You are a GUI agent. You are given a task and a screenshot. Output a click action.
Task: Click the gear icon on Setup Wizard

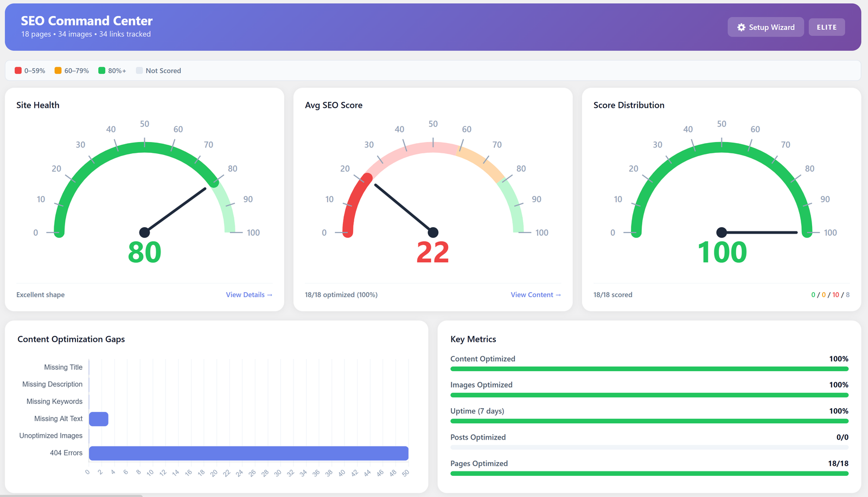(x=741, y=27)
